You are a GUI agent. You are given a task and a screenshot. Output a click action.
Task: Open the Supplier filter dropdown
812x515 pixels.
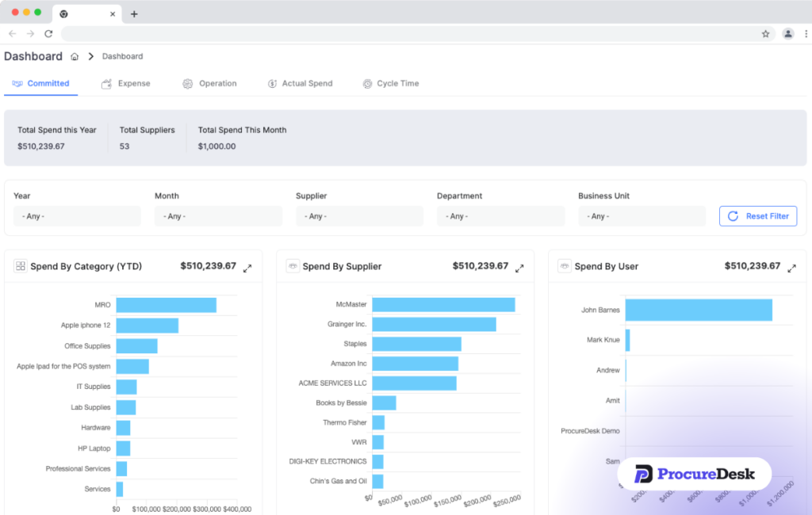point(359,216)
